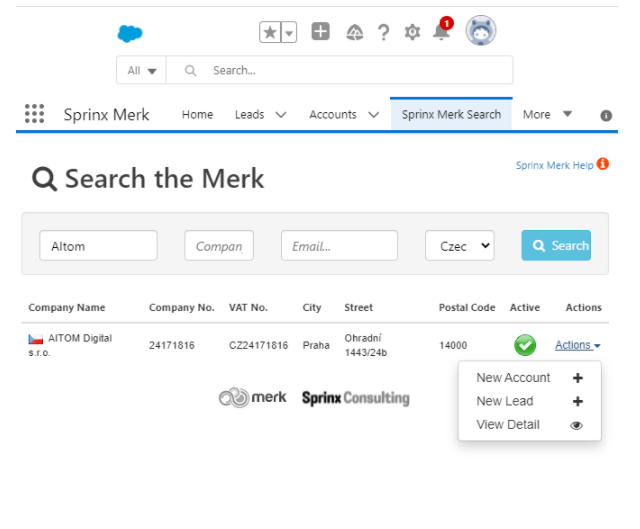Screen dimensions: 640x529
Task: Open the user profile avatar
Action: tap(481, 31)
